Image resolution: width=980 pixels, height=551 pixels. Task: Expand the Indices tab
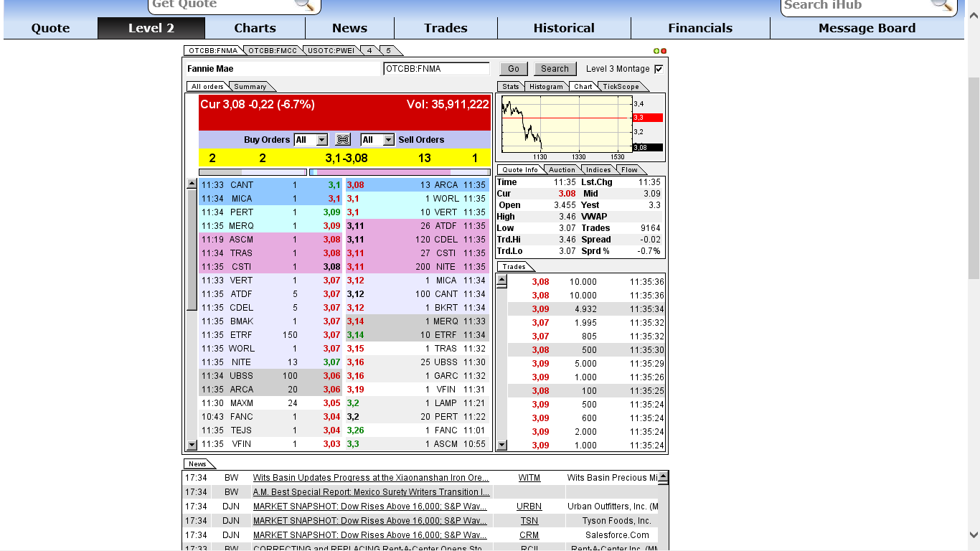pyautogui.click(x=598, y=169)
